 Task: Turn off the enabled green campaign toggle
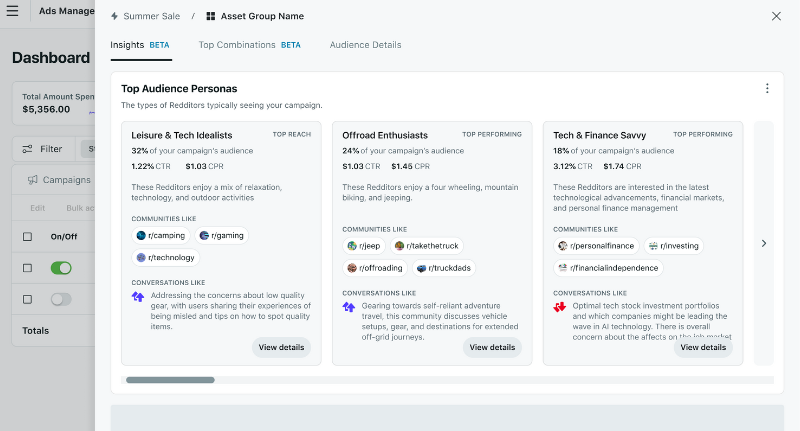pyautogui.click(x=61, y=268)
